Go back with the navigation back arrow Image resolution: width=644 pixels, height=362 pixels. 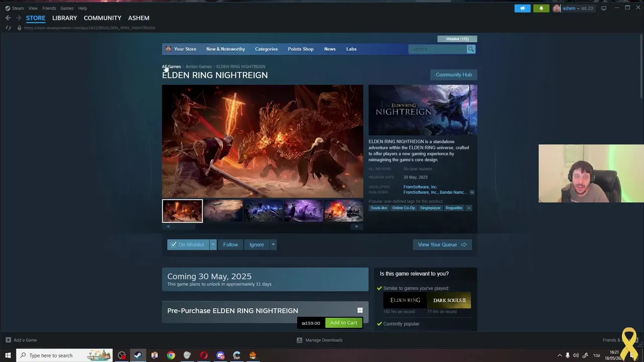8,18
